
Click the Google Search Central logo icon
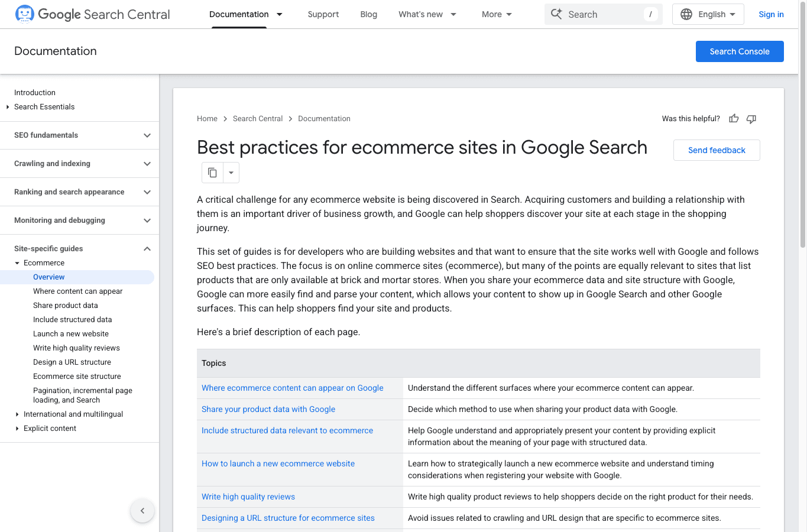(x=25, y=14)
